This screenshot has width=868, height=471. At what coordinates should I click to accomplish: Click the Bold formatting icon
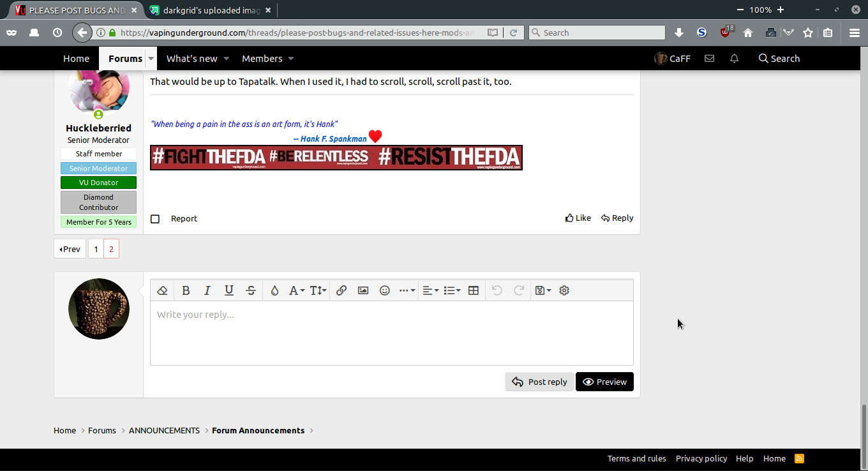point(186,290)
